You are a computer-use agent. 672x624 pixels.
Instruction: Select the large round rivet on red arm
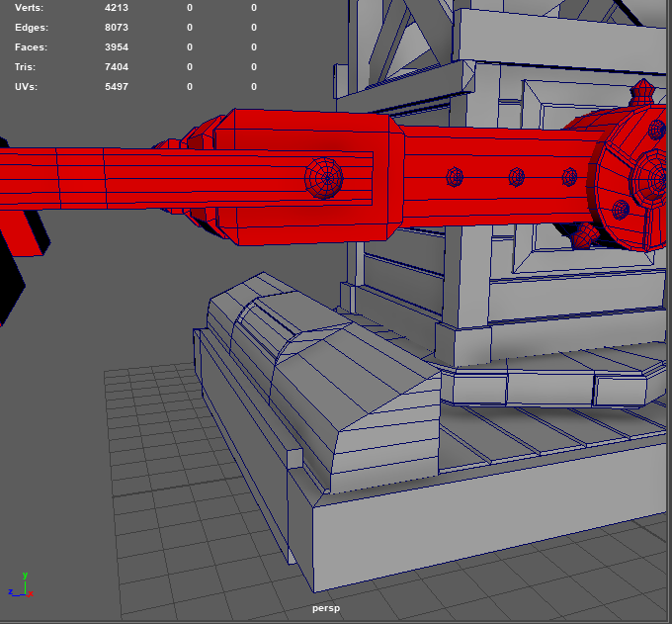tap(324, 178)
